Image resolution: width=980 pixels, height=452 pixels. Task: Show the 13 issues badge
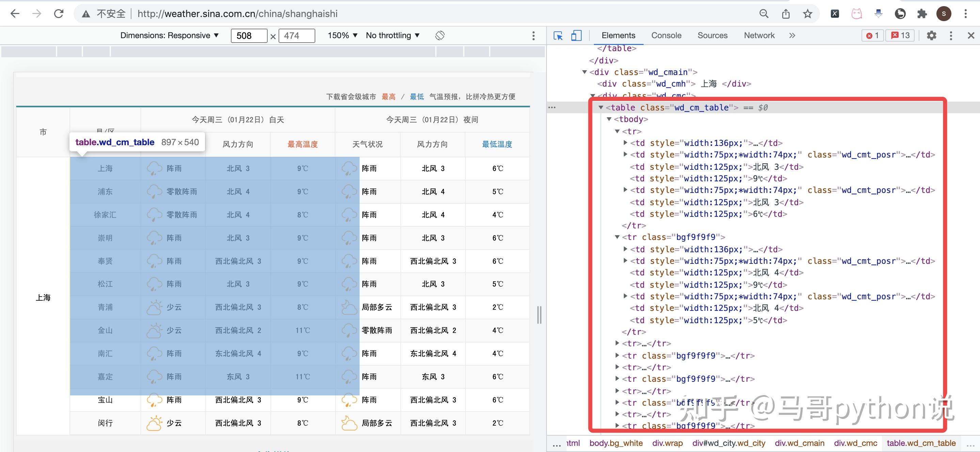coord(900,35)
